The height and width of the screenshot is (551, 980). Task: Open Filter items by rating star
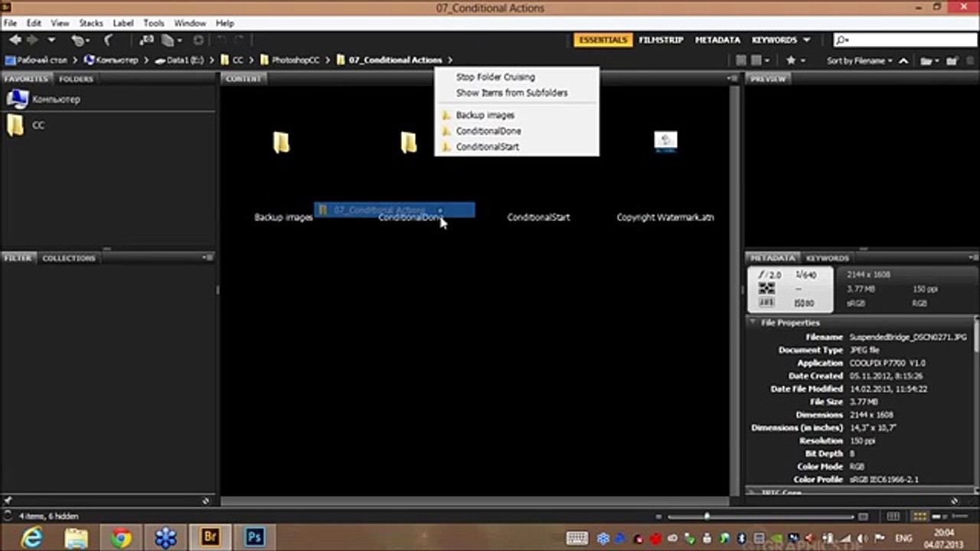pyautogui.click(x=795, y=60)
